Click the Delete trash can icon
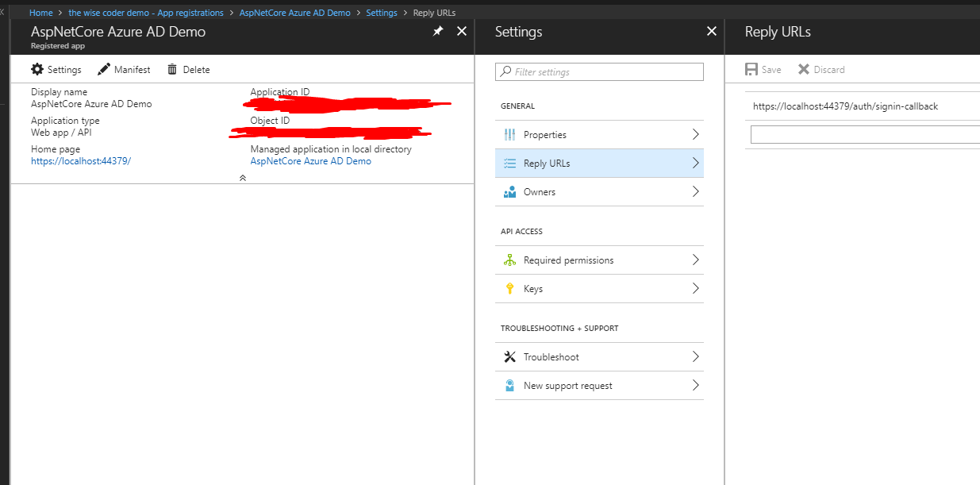The width and height of the screenshot is (980, 485). point(172,70)
